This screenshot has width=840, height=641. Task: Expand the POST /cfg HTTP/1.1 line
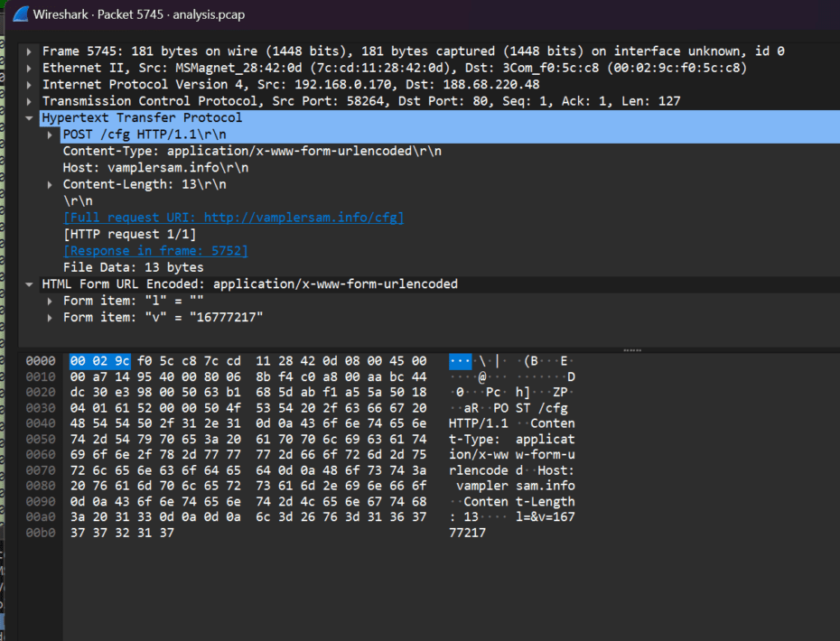(48, 134)
